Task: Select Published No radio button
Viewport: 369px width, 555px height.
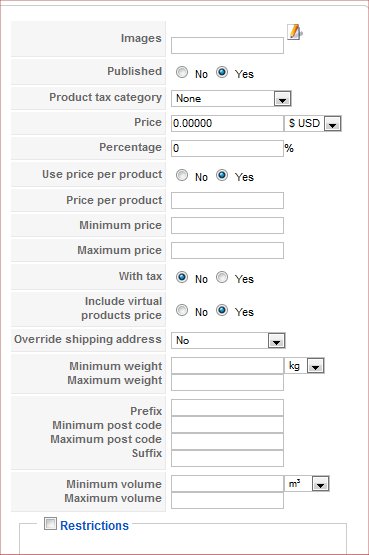Action: click(x=182, y=73)
